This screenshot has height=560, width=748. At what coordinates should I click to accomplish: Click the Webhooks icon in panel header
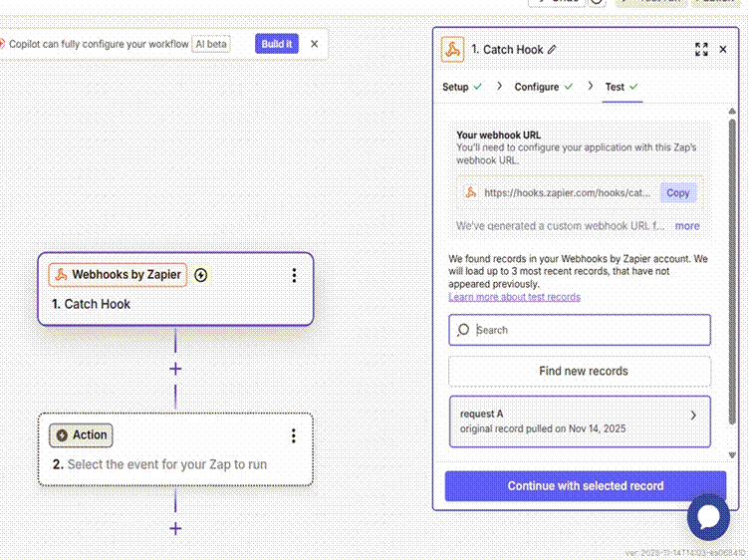point(453,50)
